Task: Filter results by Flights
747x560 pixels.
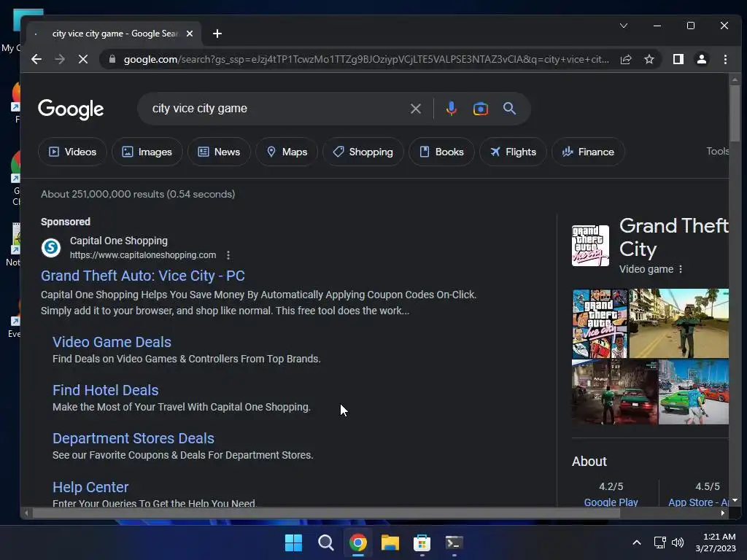Action: pyautogui.click(x=513, y=152)
